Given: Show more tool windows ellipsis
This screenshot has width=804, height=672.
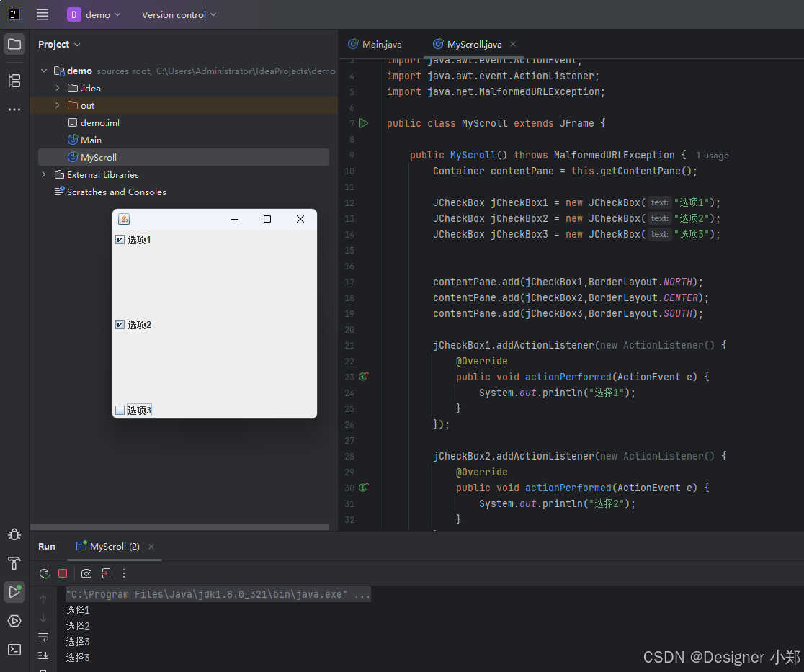Looking at the screenshot, I should (x=14, y=109).
